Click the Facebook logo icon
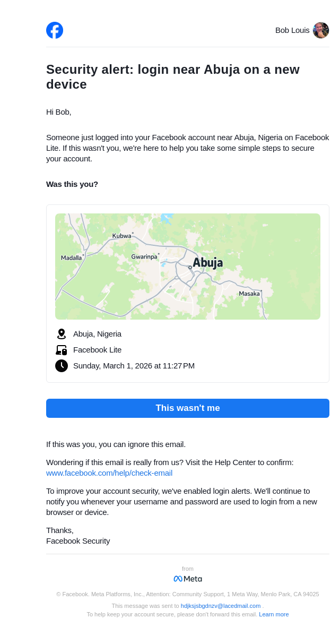The height and width of the screenshot is (644, 331). [x=55, y=30]
